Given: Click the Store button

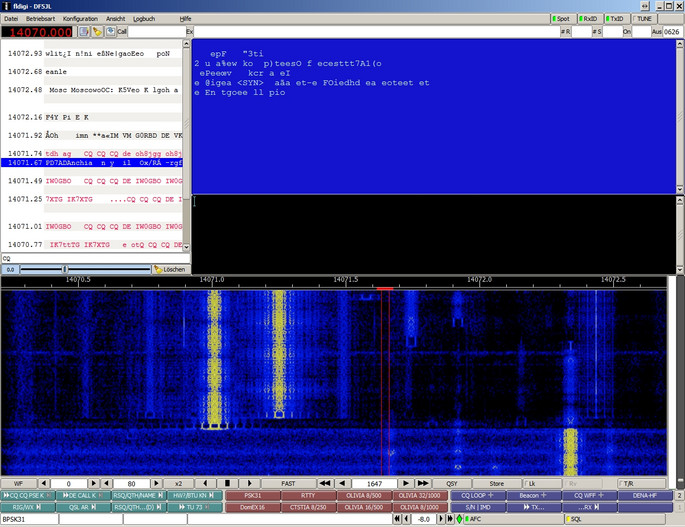Looking at the screenshot, I should (x=497, y=483).
